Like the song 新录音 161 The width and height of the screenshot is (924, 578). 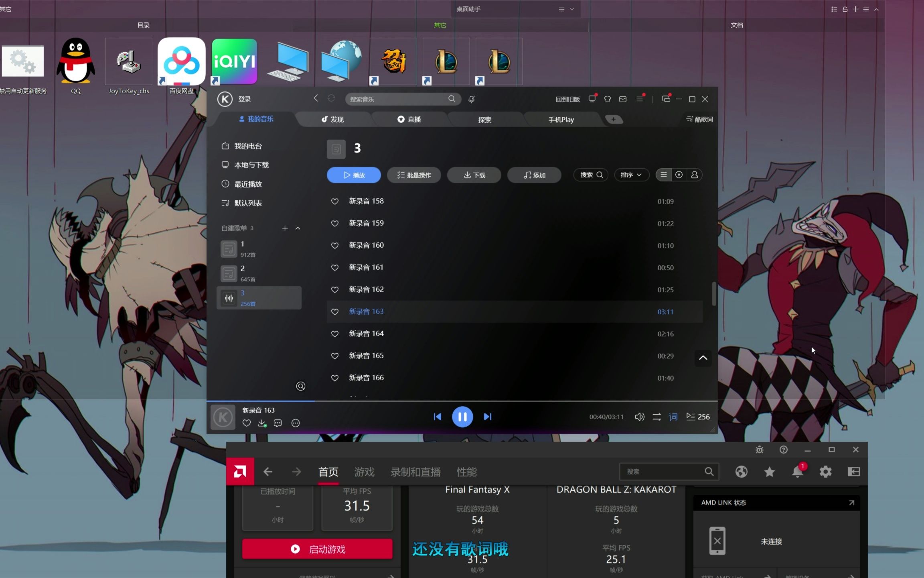tap(335, 267)
